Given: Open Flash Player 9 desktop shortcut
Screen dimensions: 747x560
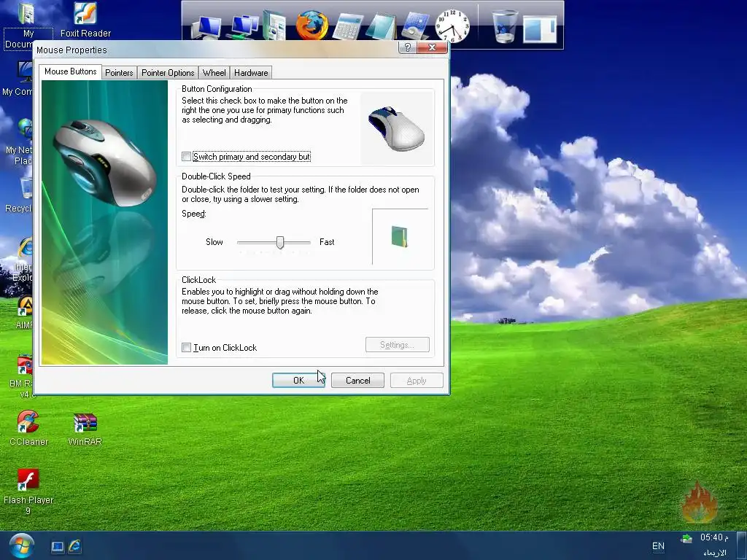Looking at the screenshot, I should (x=28, y=492).
